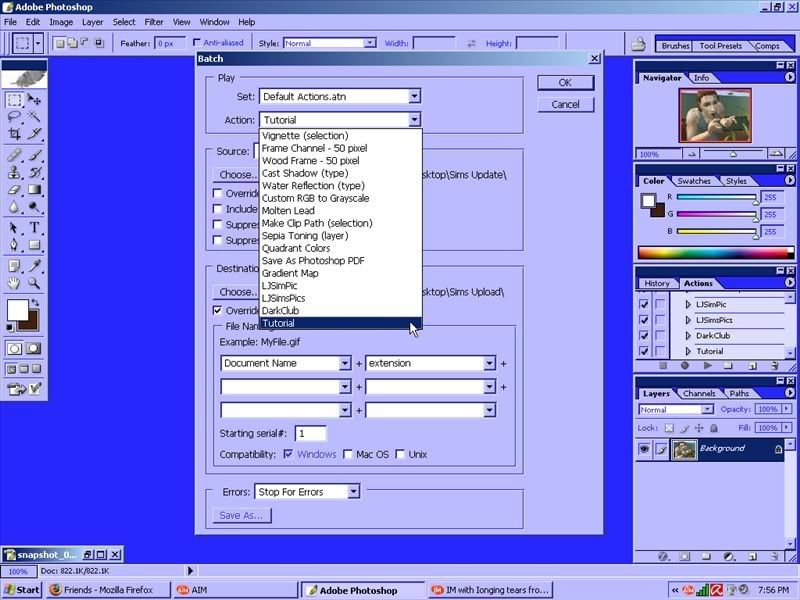Open the Style dropdown in options bar
This screenshot has width=800, height=600.
[x=370, y=43]
